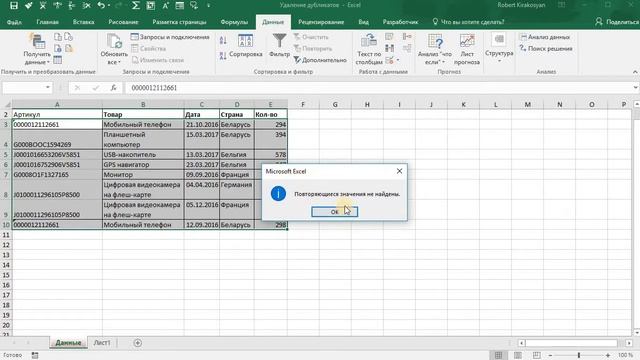Open the Обновить все dropdown
Image resolution: width=640 pixels, height=360 pixels.
click(x=114, y=50)
